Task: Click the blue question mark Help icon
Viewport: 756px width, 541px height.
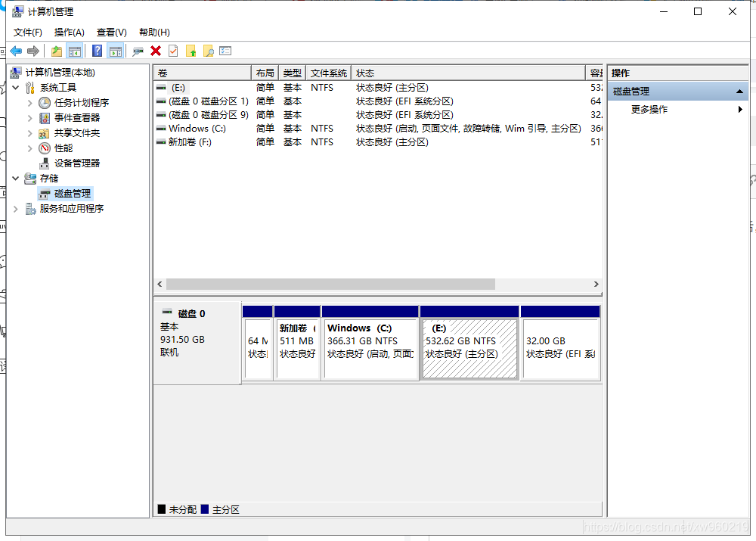Action: coord(97,51)
